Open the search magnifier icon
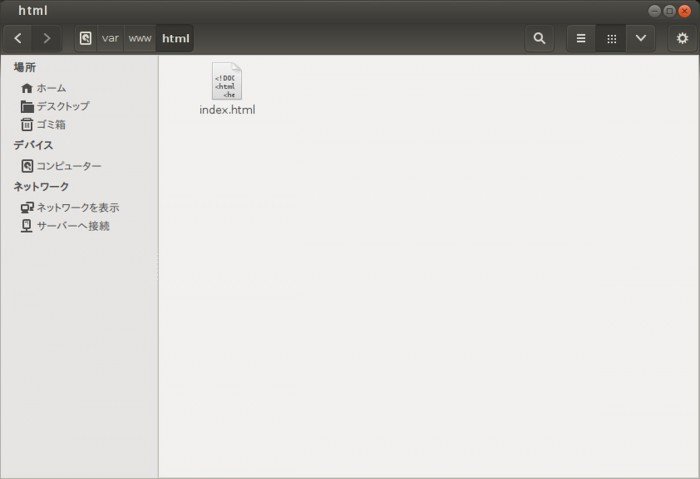The image size is (700, 479). [539, 39]
